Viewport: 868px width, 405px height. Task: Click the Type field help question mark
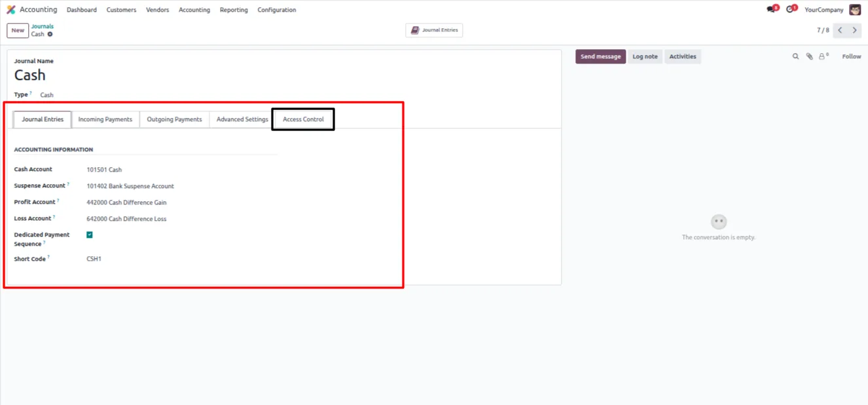[x=31, y=93]
